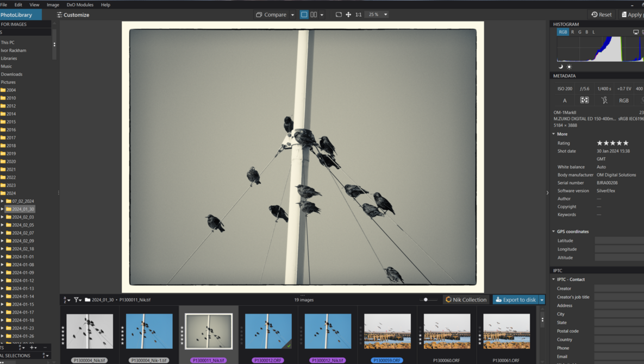Open the File menu
This screenshot has width=644, height=364.
coord(4,5)
